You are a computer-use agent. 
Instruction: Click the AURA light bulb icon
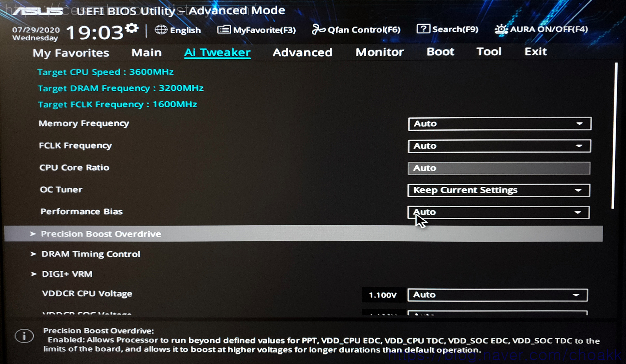click(x=501, y=29)
